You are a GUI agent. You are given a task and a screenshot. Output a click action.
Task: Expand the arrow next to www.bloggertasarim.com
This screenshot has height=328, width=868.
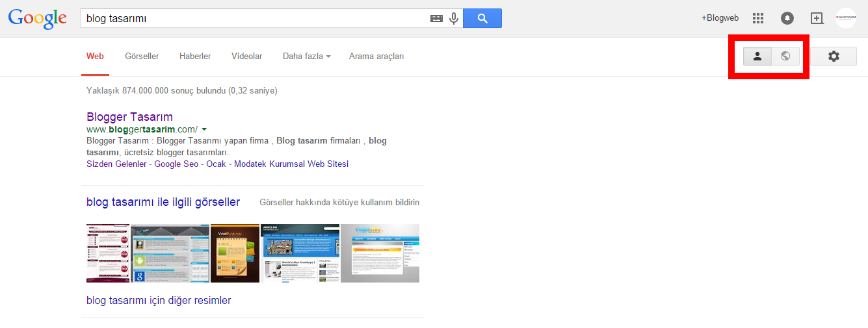click(x=204, y=129)
